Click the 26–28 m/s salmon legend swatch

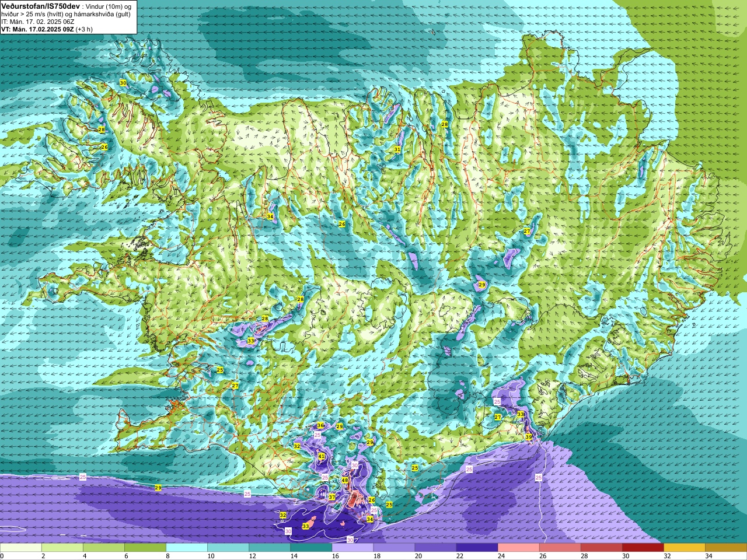(x=560, y=548)
